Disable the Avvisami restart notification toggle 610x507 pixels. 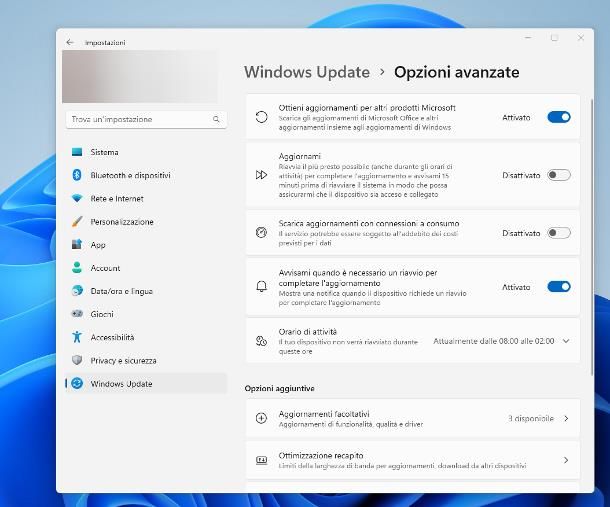(x=559, y=287)
